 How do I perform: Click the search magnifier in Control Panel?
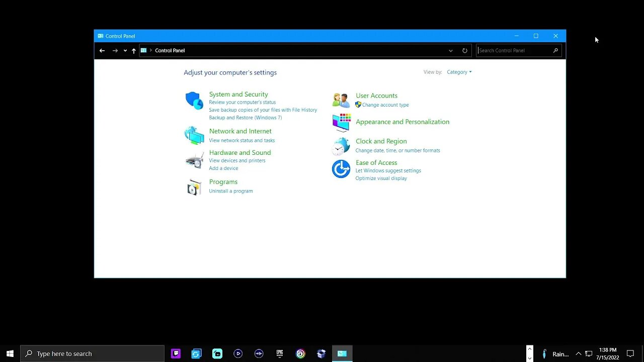555,50
